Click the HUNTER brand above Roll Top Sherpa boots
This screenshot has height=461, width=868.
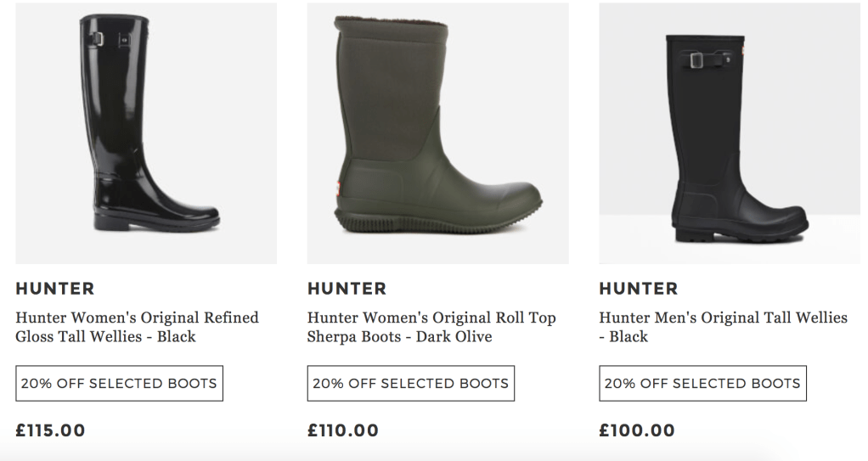coord(347,289)
